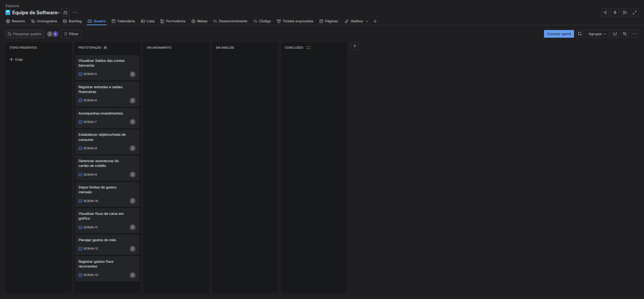Open the Metas tab
This screenshot has width=644, height=299.
tap(199, 21)
